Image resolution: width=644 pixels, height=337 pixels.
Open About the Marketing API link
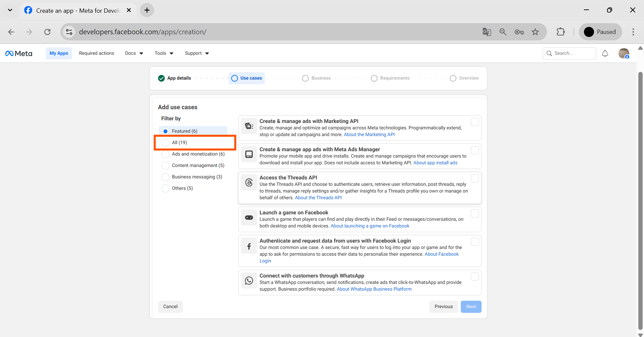coord(369,135)
